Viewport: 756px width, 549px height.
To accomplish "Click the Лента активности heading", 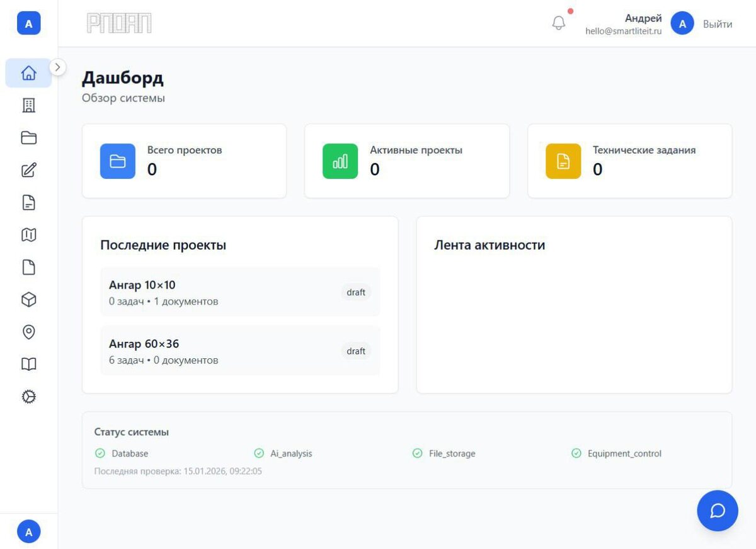I will [x=490, y=245].
